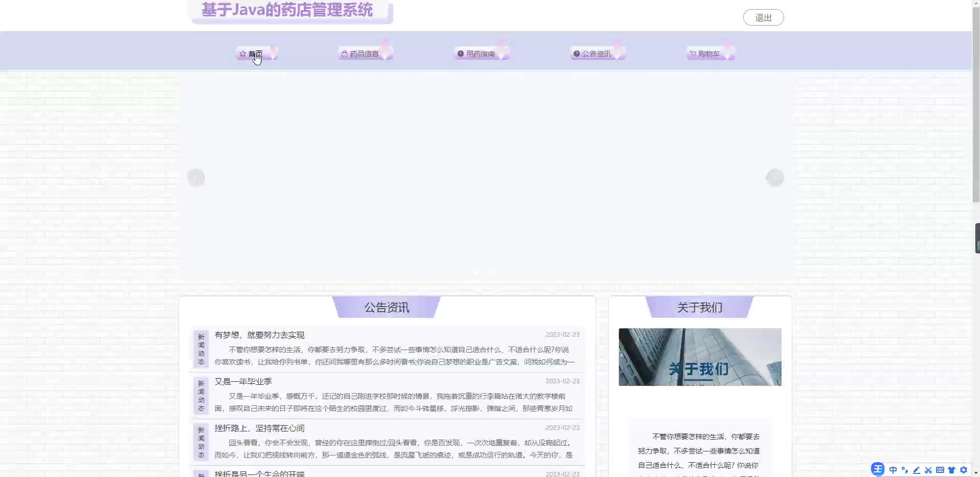Open the IME skin (shirt) icon
Screen dimensions: 980x477
[952, 470]
